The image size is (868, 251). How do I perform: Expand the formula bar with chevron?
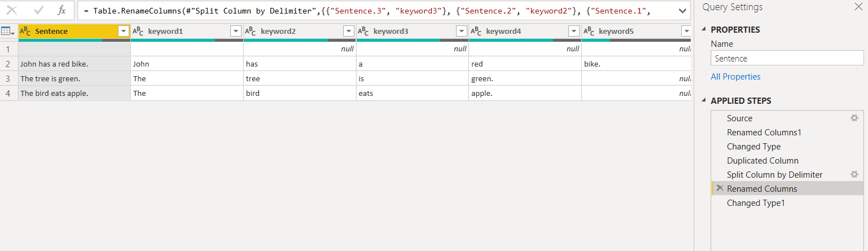(x=682, y=11)
